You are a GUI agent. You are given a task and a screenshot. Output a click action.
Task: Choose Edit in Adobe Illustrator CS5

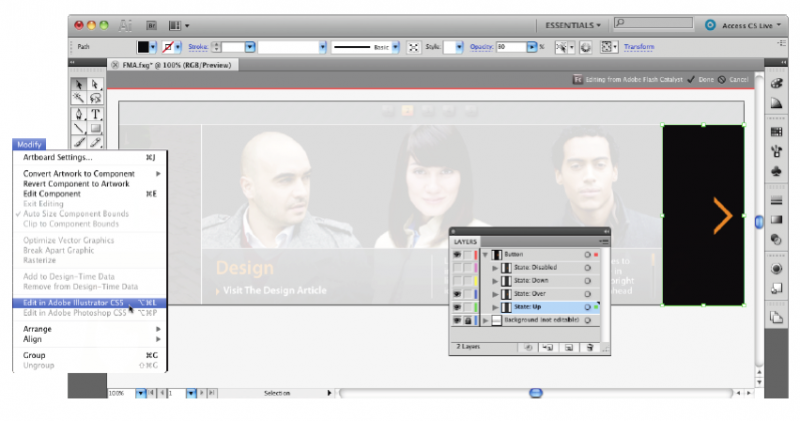tap(89, 303)
